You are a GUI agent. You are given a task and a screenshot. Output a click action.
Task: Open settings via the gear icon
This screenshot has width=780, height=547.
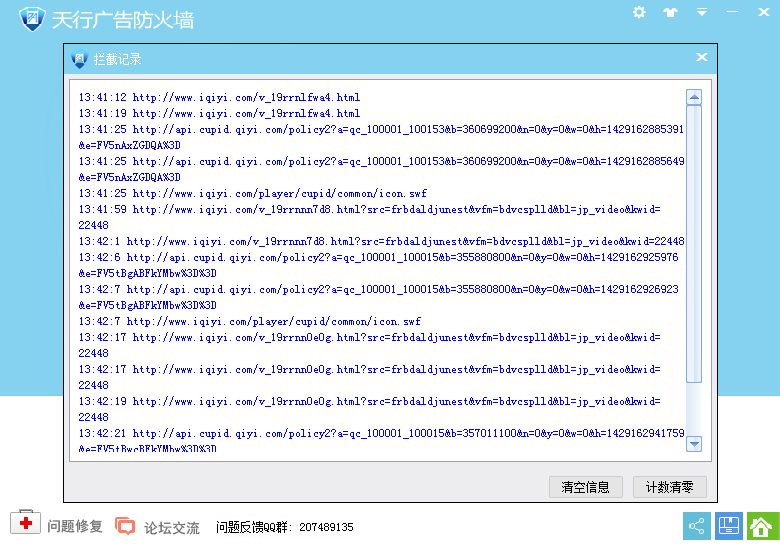[639, 12]
